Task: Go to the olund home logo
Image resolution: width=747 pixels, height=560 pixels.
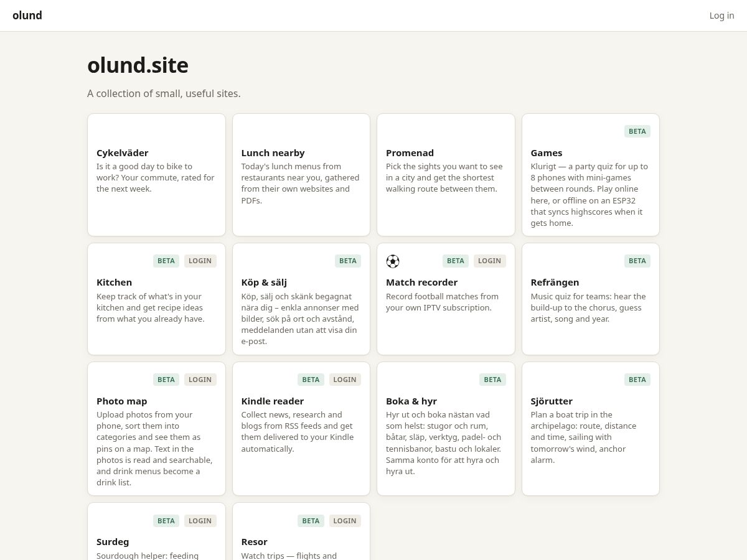Action: point(27,16)
